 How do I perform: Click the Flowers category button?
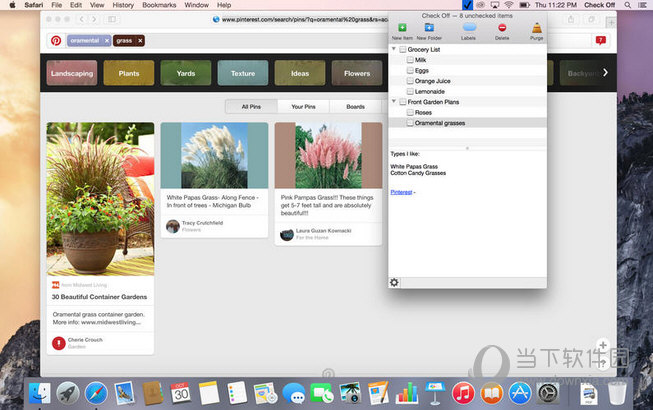(x=357, y=73)
